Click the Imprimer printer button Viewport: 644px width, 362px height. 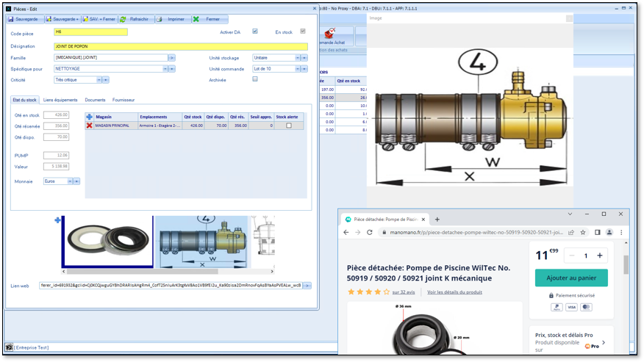point(172,19)
